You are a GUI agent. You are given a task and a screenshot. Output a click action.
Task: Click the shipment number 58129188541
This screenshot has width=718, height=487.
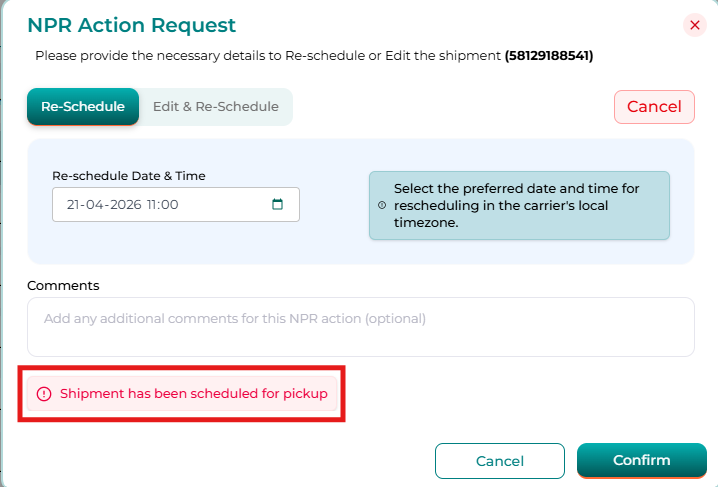pos(549,56)
